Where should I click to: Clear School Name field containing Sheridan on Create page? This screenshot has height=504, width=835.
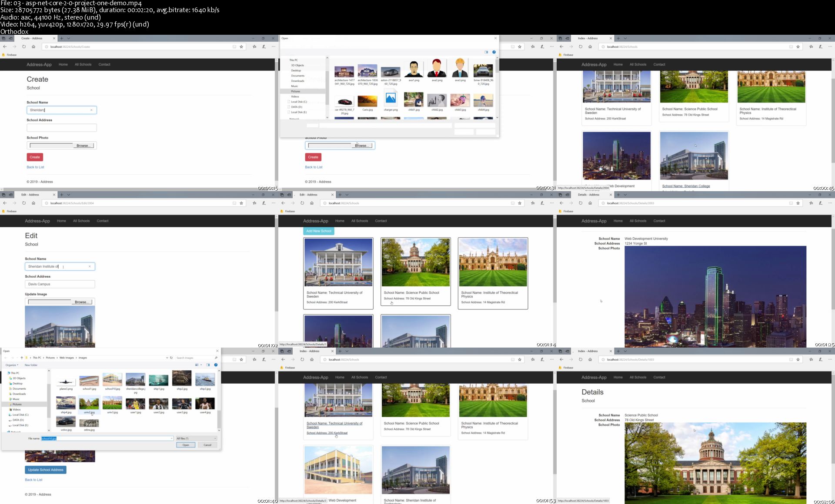91,110
